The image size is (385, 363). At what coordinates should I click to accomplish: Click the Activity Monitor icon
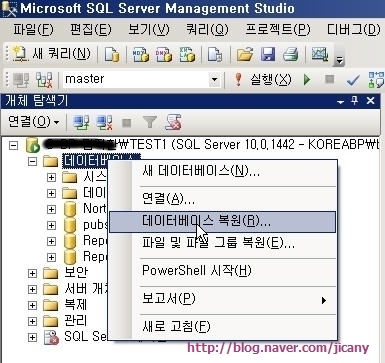click(320, 54)
